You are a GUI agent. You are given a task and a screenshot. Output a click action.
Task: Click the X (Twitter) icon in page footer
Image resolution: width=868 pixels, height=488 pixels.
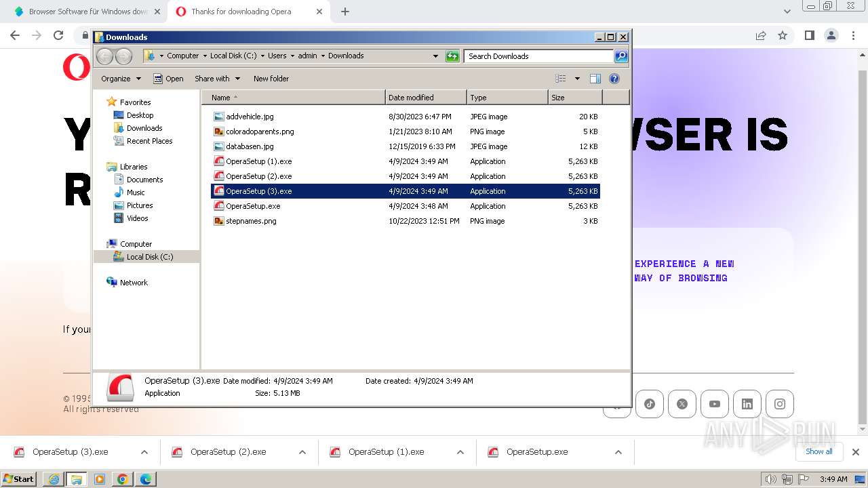coord(682,404)
